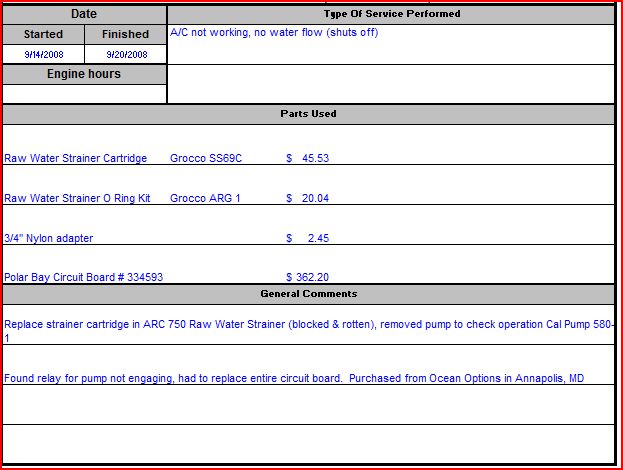Select Raw Water Strainer O Ring Kit

[x=77, y=198]
